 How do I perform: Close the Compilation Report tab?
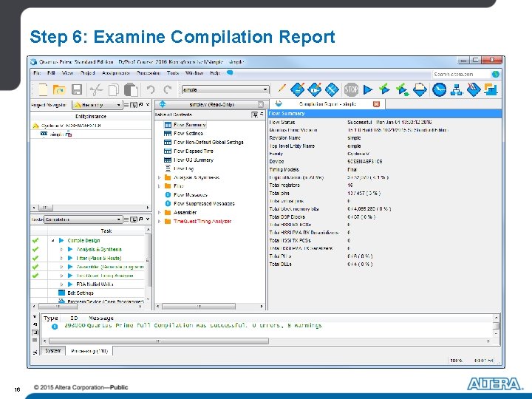point(376,104)
